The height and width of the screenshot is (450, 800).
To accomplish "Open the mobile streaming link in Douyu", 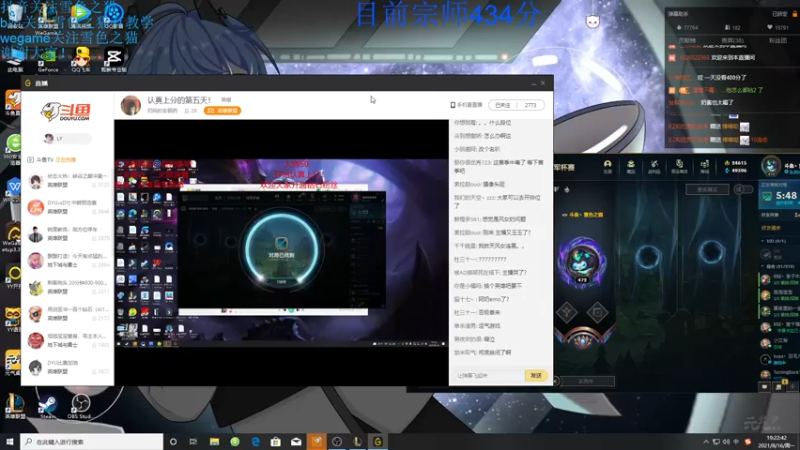I will pos(466,105).
